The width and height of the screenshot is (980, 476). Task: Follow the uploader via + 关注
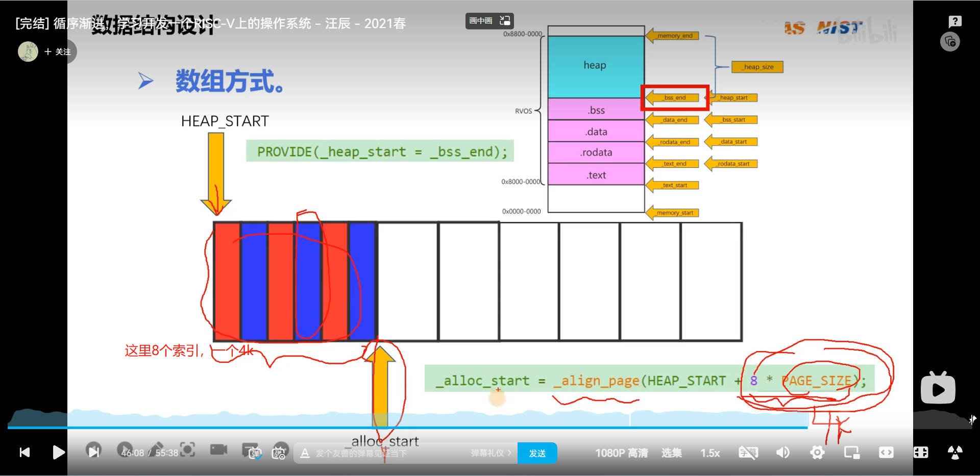[58, 52]
